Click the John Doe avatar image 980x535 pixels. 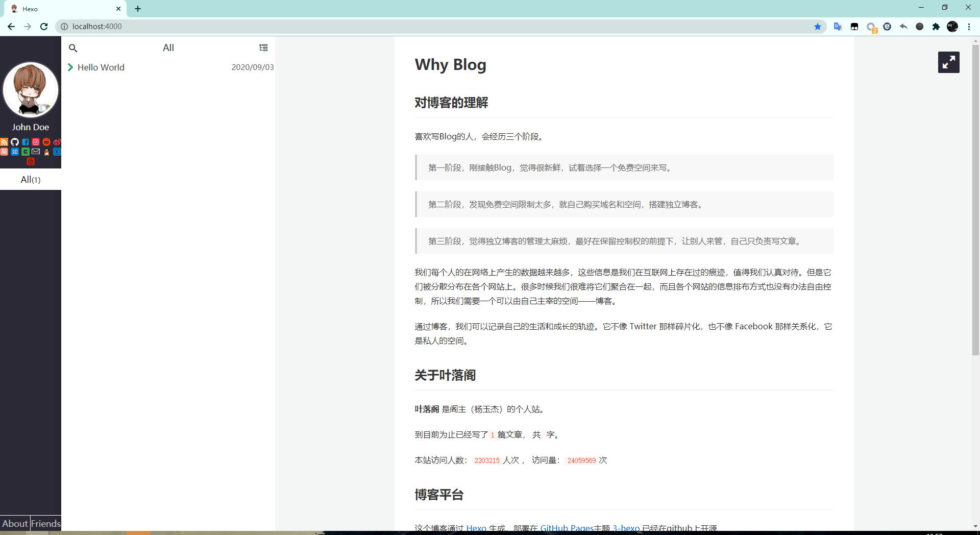(31, 90)
